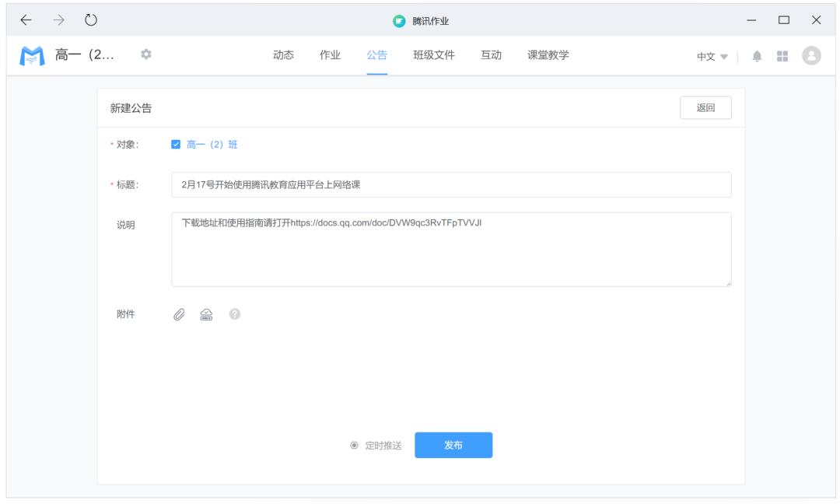
Task: Switch to the 作业 tab
Action: 330,55
